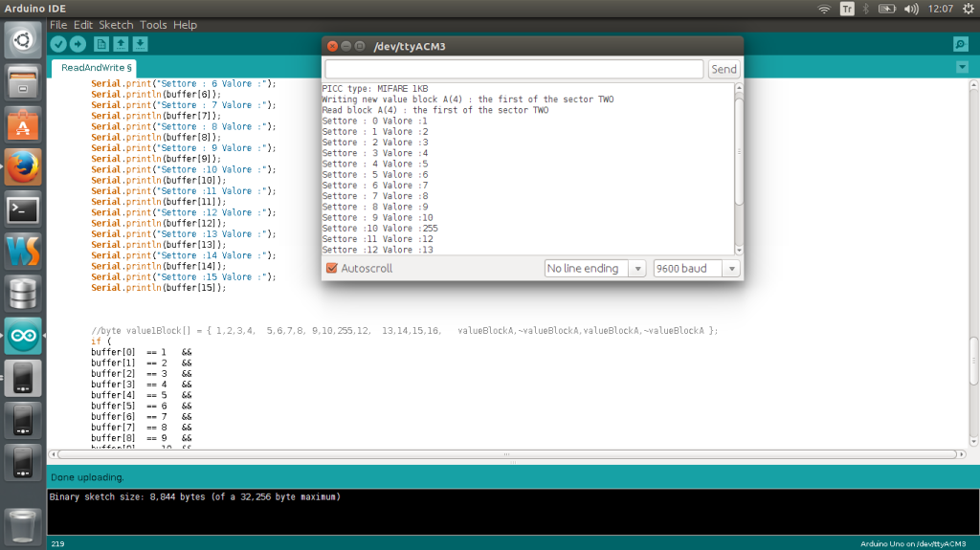Open the Tools menu
Image resolution: width=980 pixels, height=550 pixels.
pos(153,24)
